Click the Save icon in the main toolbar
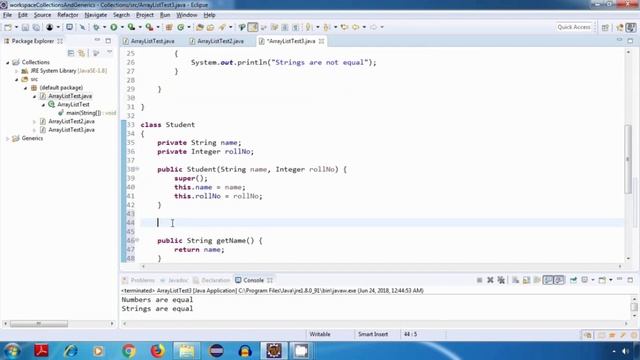640x360 pixels. (x=25, y=27)
